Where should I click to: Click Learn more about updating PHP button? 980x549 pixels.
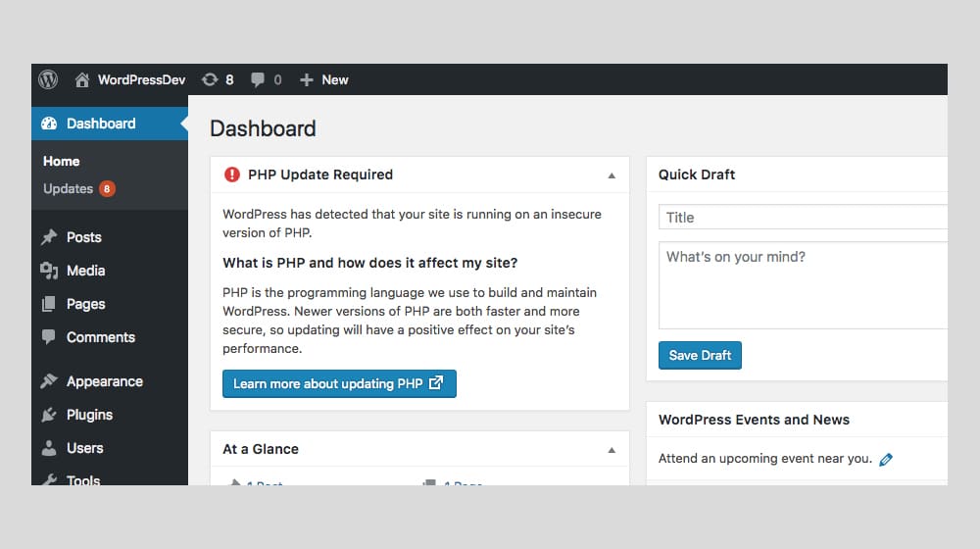[339, 383]
